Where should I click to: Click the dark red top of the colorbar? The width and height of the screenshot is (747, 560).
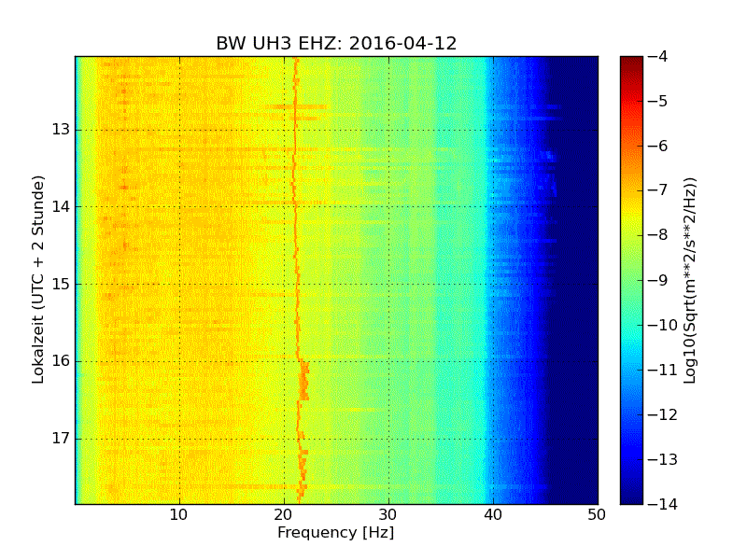point(631,63)
